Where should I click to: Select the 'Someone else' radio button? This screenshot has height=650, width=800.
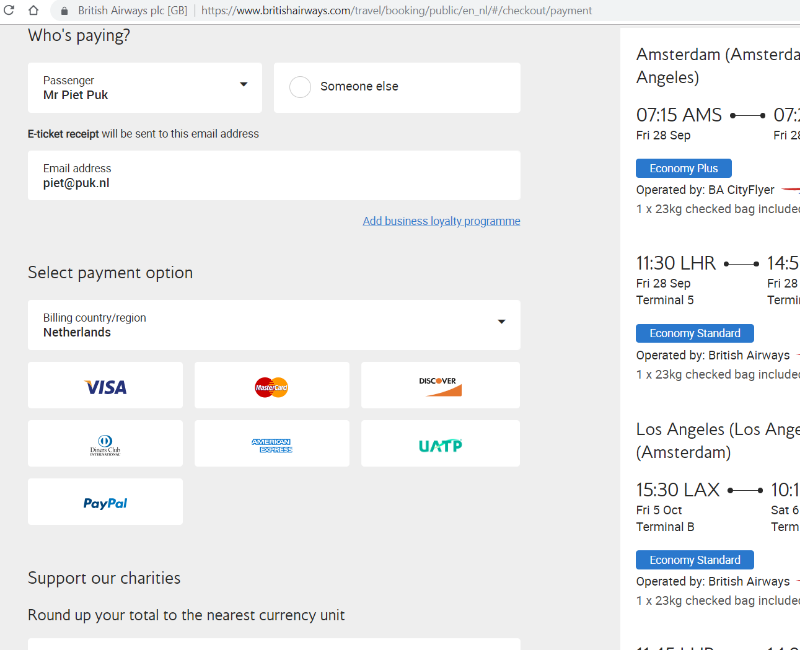[x=300, y=87]
